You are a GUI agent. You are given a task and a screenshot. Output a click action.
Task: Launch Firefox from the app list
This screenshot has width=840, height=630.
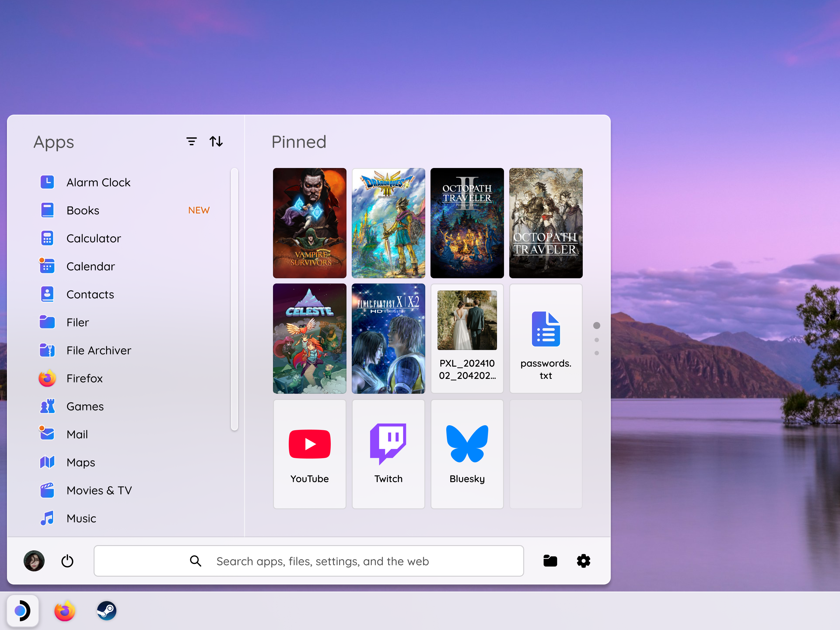click(x=84, y=378)
